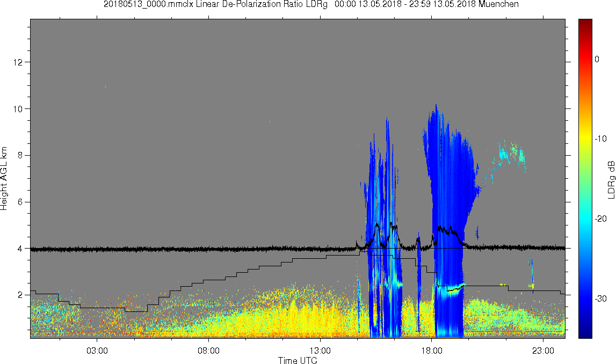This screenshot has height=364, width=616.
Task: Click the yellow section of the colorbar
Action: 585,137
